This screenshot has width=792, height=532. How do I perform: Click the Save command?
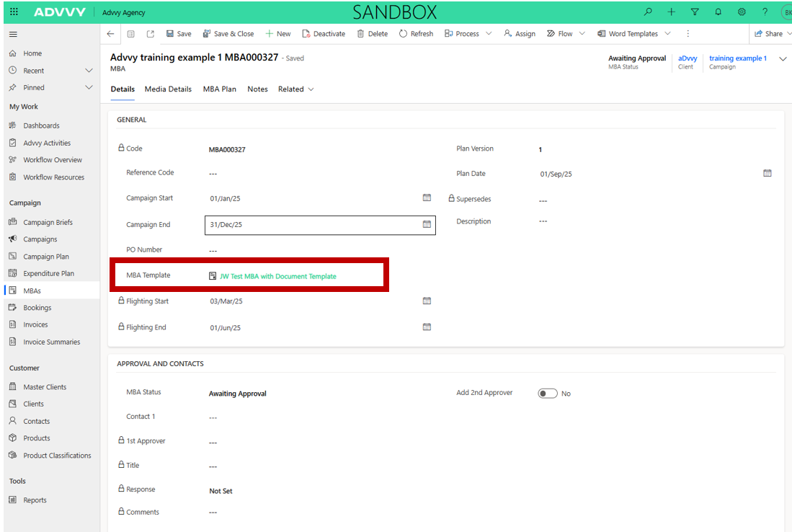[178, 34]
